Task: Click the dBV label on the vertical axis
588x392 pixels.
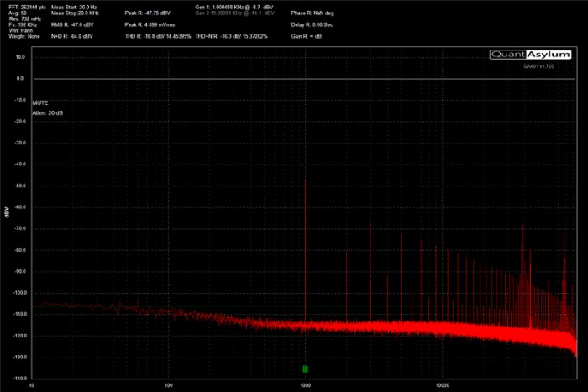Action: (7, 212)
